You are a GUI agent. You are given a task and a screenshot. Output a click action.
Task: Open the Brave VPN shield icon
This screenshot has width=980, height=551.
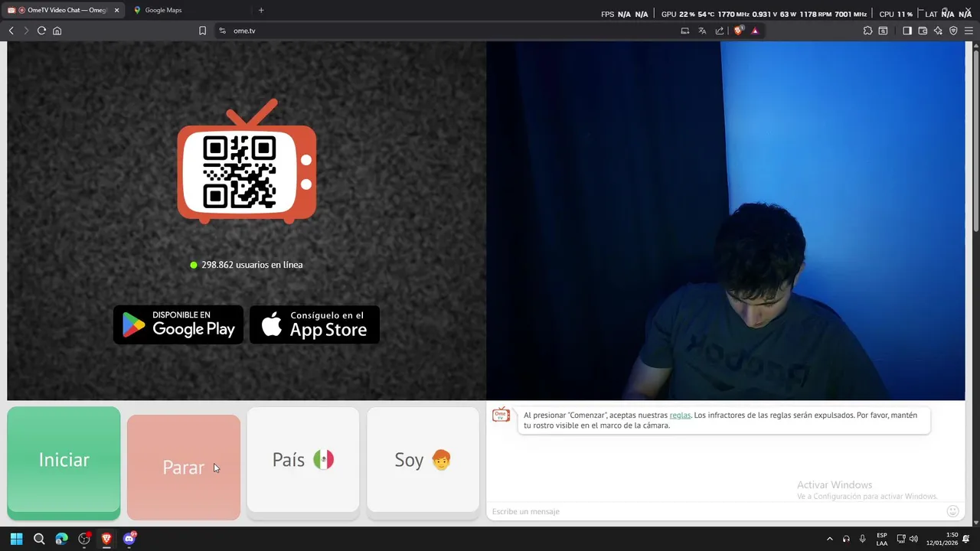[x=953, y=31]
